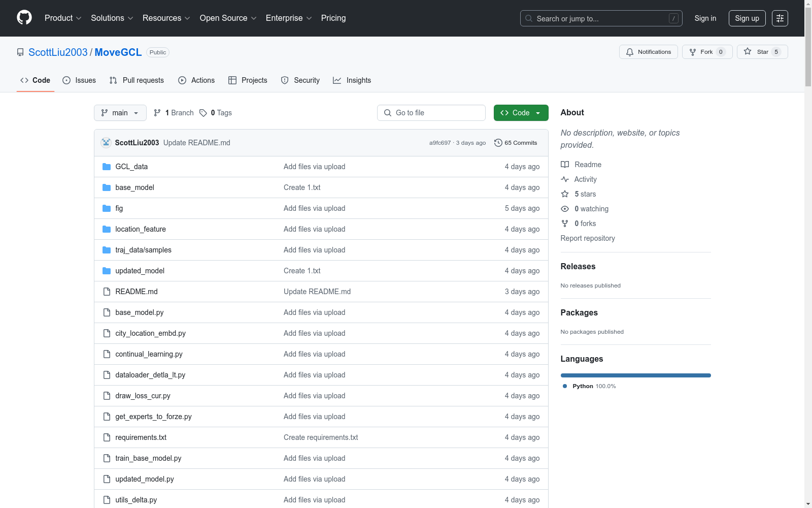The image size is (812, 508).
Task: Open the Create requirements.txt commit message
Action: [x=321, y=437]
